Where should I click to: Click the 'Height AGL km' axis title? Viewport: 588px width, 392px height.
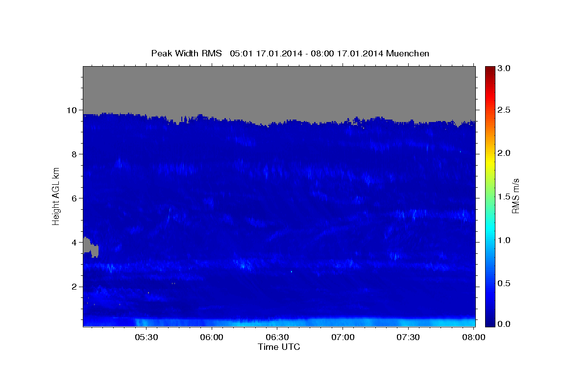tap(56, 196)
